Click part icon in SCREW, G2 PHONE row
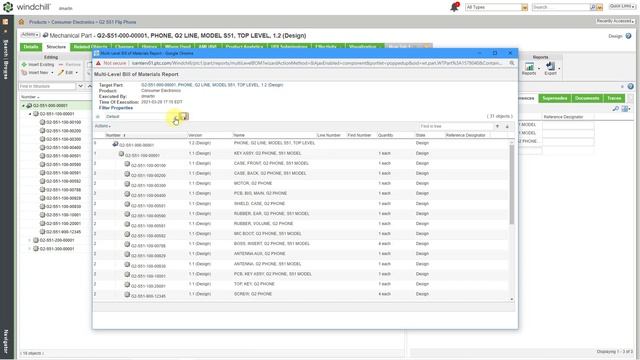This screenshot has width=640, height=360. point(127,295)
